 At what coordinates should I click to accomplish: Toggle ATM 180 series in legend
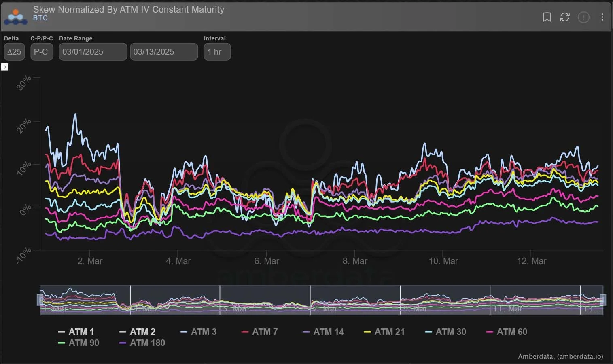pyautogui.click(x=142, y=343)
